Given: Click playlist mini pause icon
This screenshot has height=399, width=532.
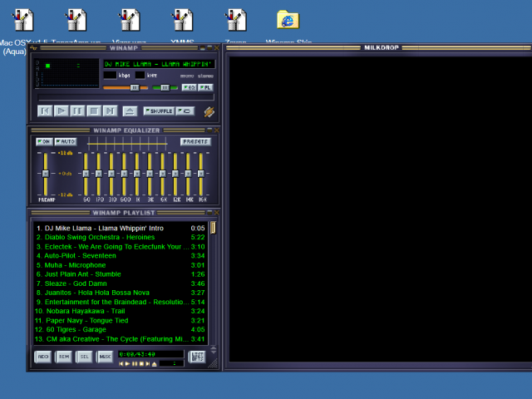Looking at the screenshot, I should click(135, 364).
